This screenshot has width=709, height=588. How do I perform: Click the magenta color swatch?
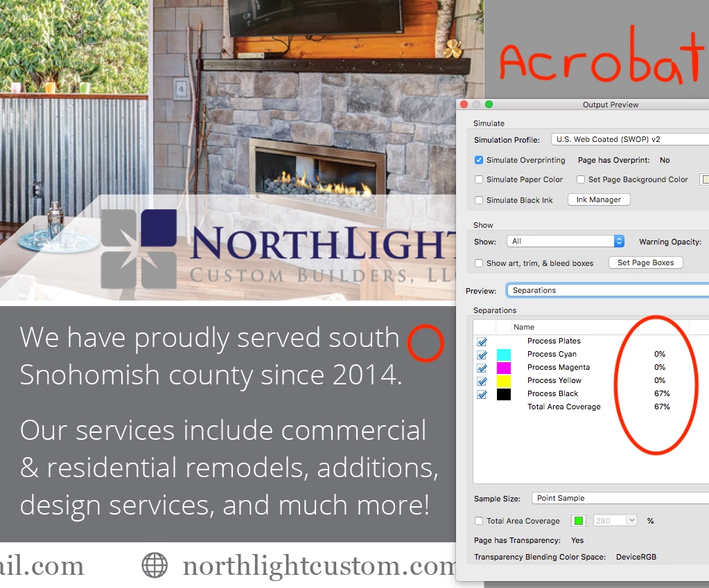click(x=504, y=368)
